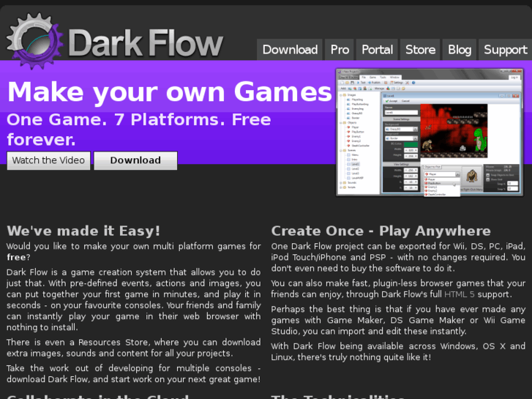
Task: Open the Support tab
Action: pyautogui.click(x=505, y=50)
